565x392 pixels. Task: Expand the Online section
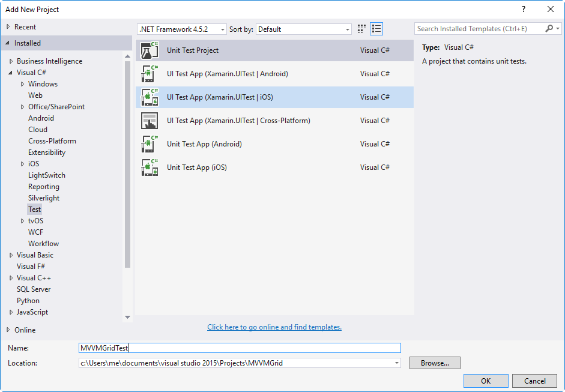point(8,330)
